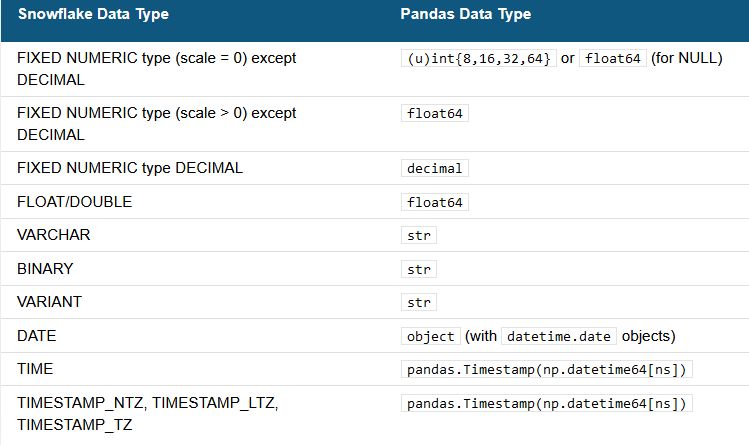This screenshot has height=445, width=749.
Task: Click the str code in BINARY row
Action: [418, 269]
